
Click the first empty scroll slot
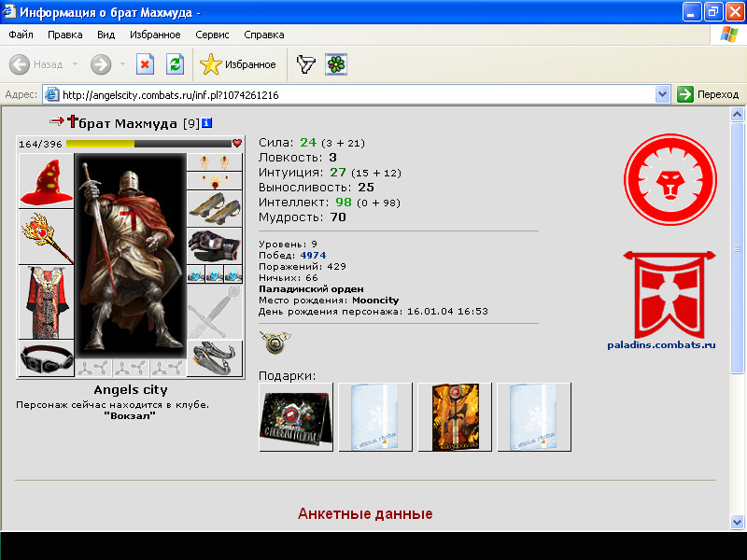click(93, 368)
